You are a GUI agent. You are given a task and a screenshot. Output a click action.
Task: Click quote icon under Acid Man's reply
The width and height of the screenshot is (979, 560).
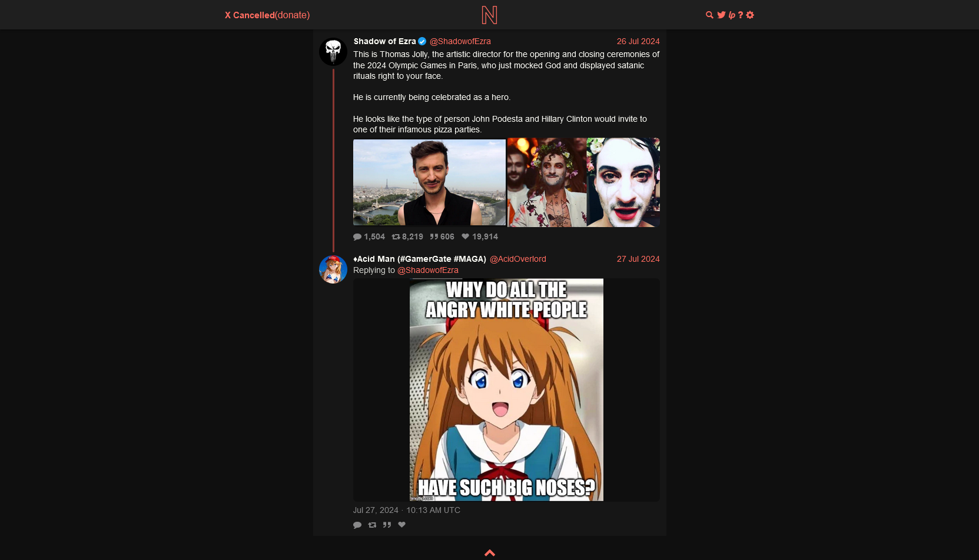coord(387,525)
